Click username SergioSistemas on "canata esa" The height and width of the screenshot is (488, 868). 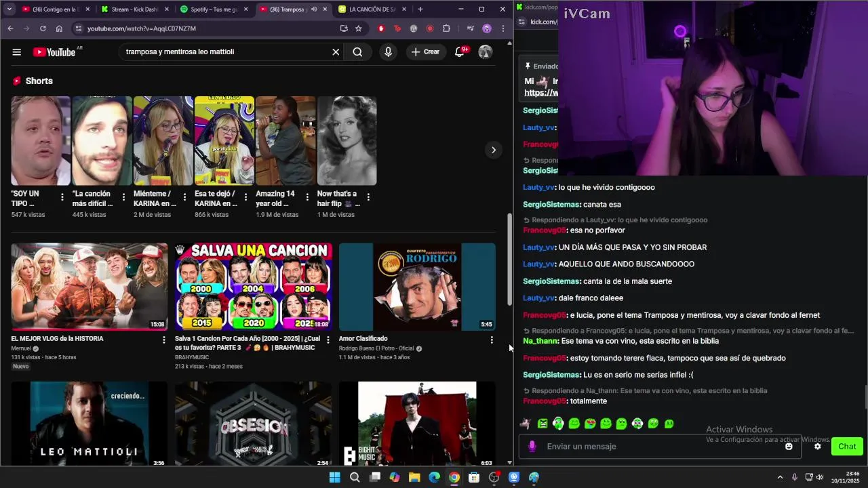[552, 205]
